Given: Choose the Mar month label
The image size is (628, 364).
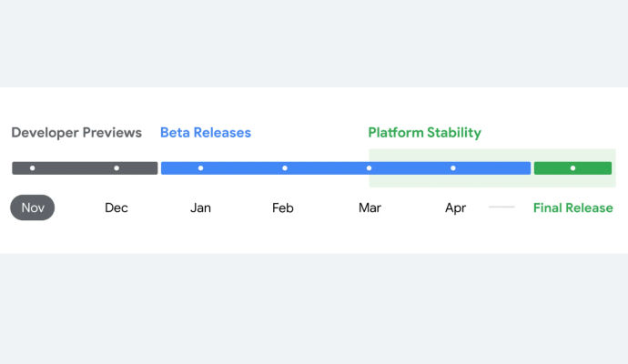Looking at the screenshot, I should (x=370, y=207).
